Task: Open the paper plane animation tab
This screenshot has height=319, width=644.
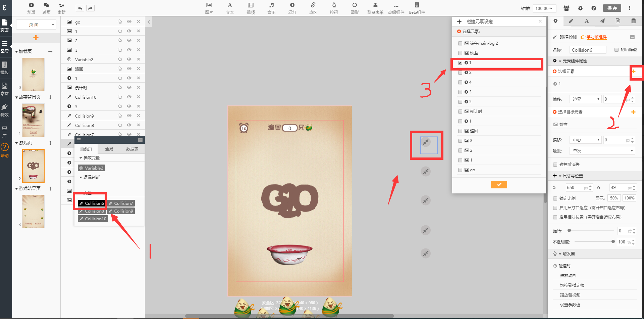Action: click(602, 21)
